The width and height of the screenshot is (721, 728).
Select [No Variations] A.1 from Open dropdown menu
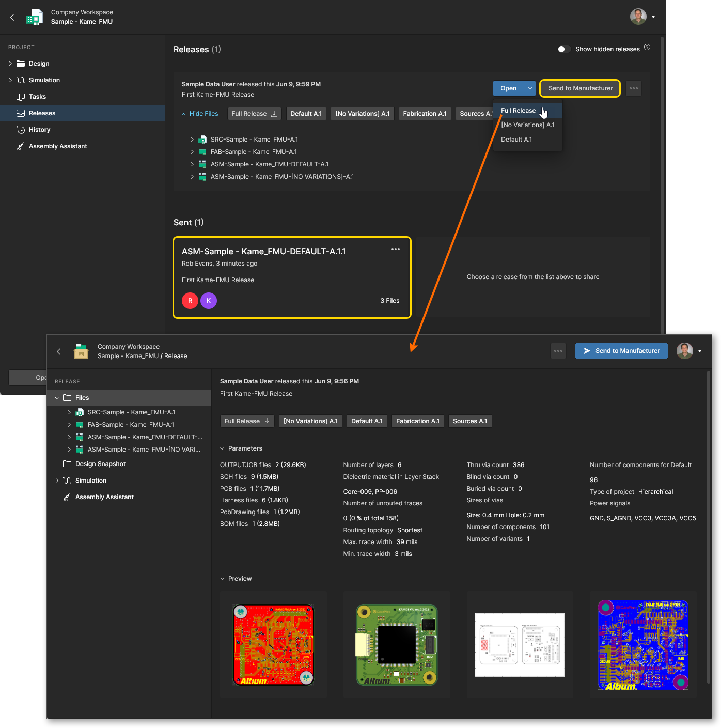pos(527,125)
